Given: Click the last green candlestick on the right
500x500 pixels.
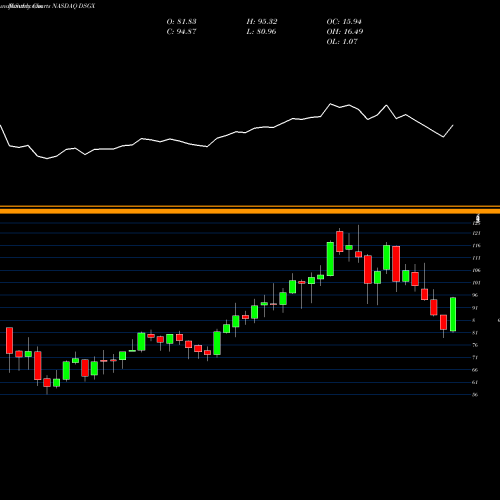Looking at the screenshot, I should tap(453, 314).
